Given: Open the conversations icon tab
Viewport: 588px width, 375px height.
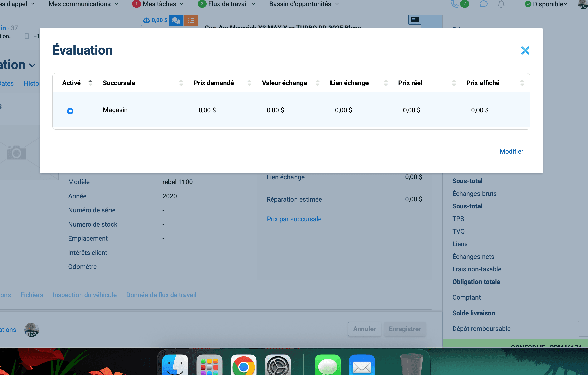Looking at the screenshot, I should [176, 20].
